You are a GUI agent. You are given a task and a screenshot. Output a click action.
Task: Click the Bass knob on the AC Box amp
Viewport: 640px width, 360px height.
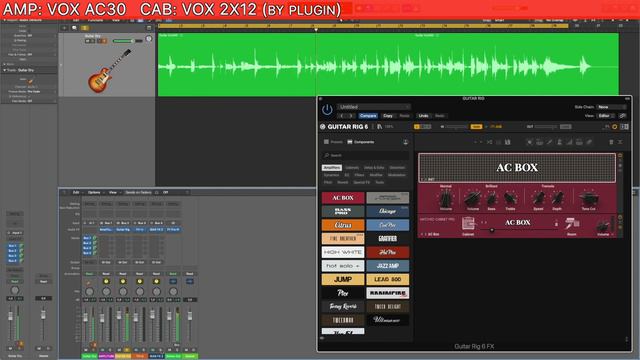492,199
